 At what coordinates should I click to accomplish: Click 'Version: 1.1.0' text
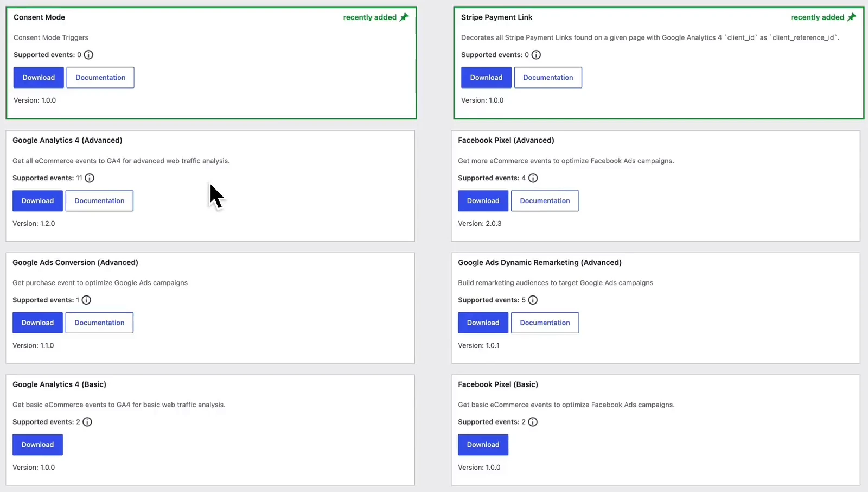33,345
